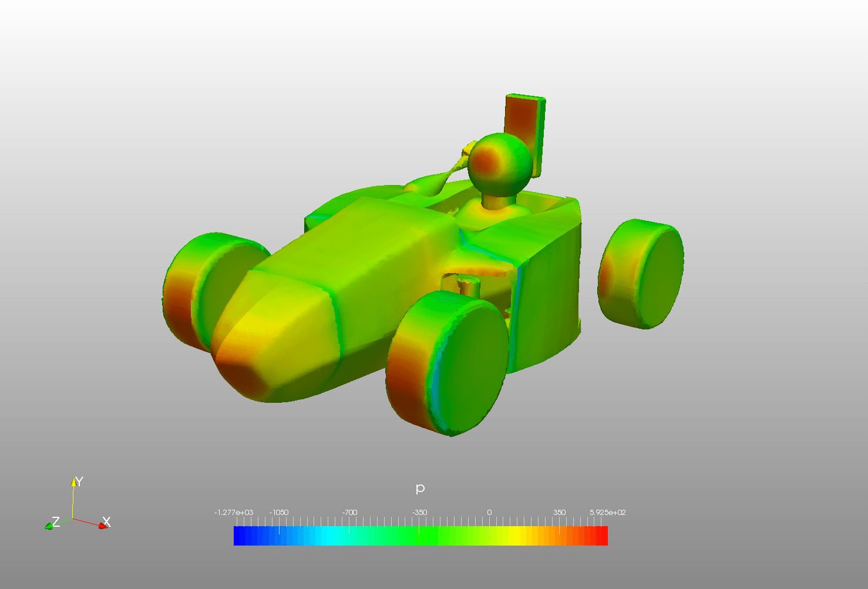Click the legend maximum value 5.925e+02
Image resolution: width=868 pixels, height=589 pixels.
click(x=608, y=513)
